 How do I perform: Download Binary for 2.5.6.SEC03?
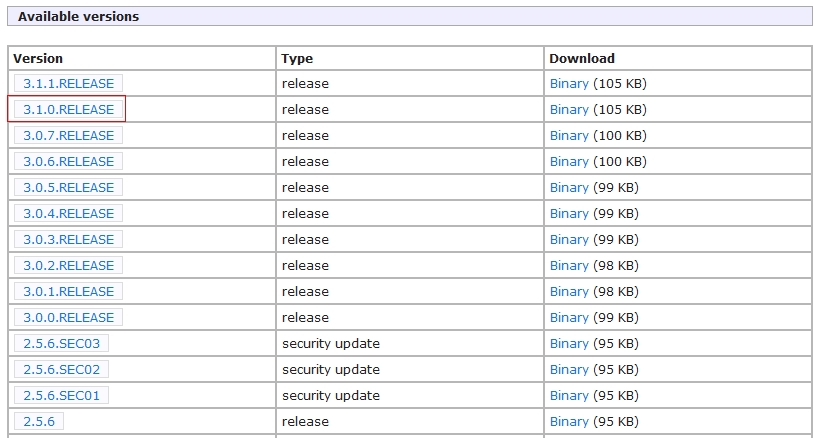coord(569,343)
